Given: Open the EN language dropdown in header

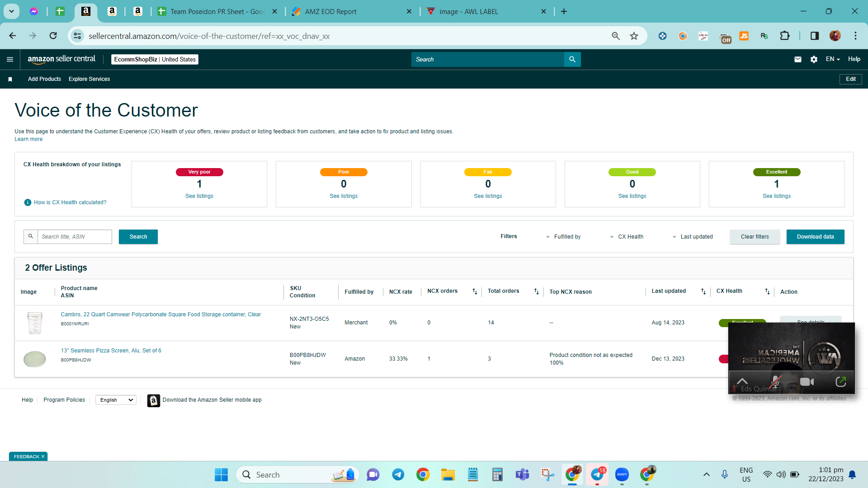Looking at the screenshot, I should [833, 59].
